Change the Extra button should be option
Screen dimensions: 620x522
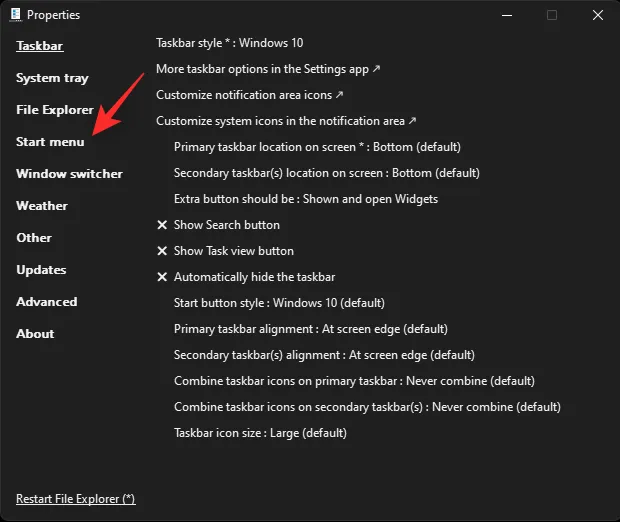[x=306, y=199]
